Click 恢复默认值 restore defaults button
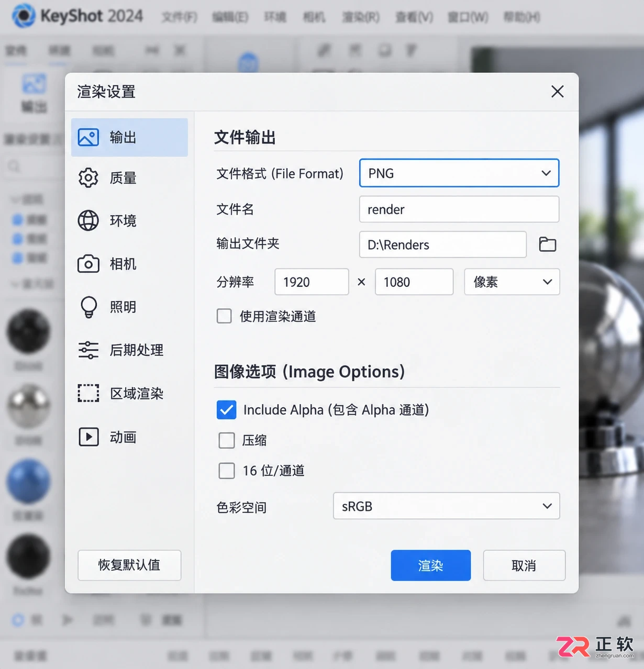This screenshot has width=644, height=669. pyautogui.click(x=129, y=565)
